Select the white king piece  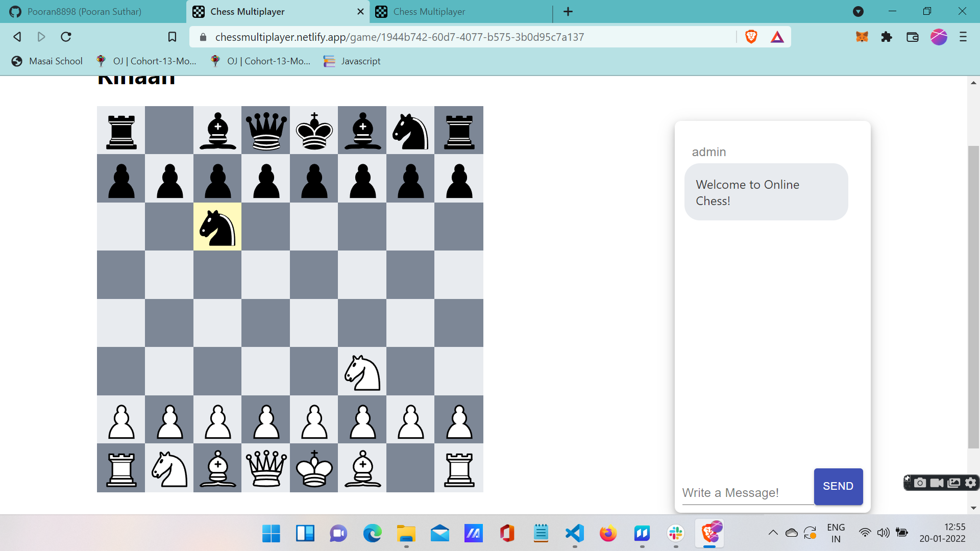(314, 468)
